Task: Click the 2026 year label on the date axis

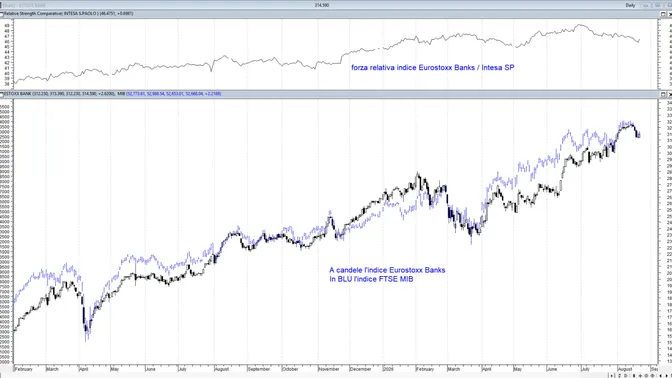Action: coord(388,369)
